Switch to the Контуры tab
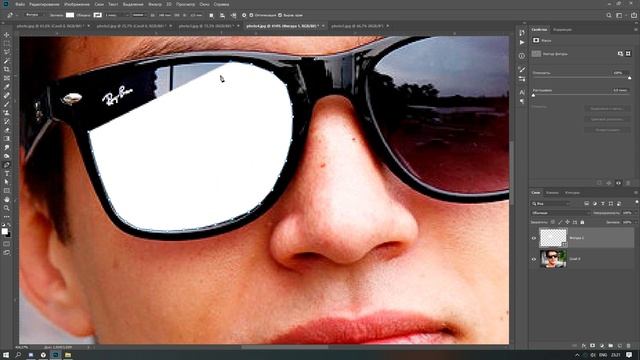The image size is (640, 360). (x=572, y=193)
